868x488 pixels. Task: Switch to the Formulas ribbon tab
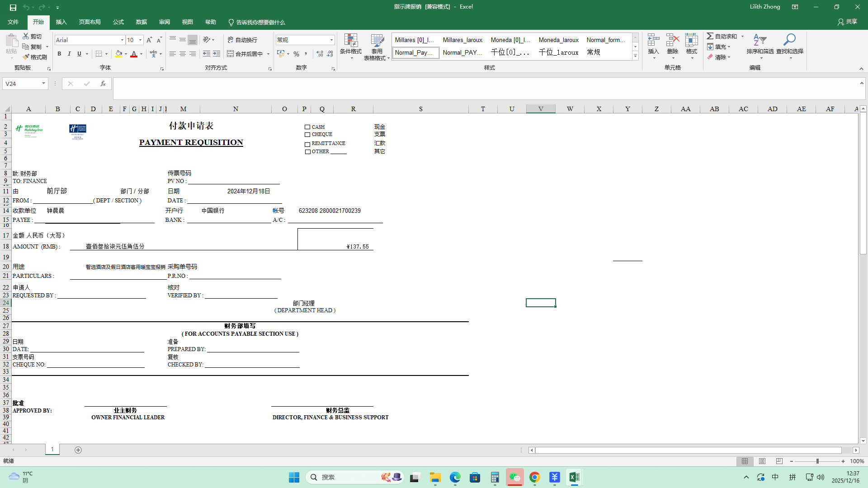(x=118, y=22)
